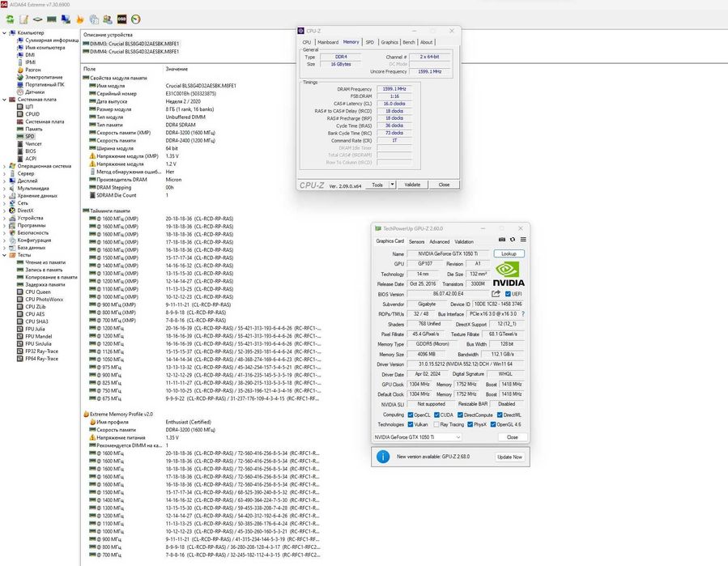Click the users toolbar icon in AIDA64
Viewport: 728px width, 566px height.
108,19
